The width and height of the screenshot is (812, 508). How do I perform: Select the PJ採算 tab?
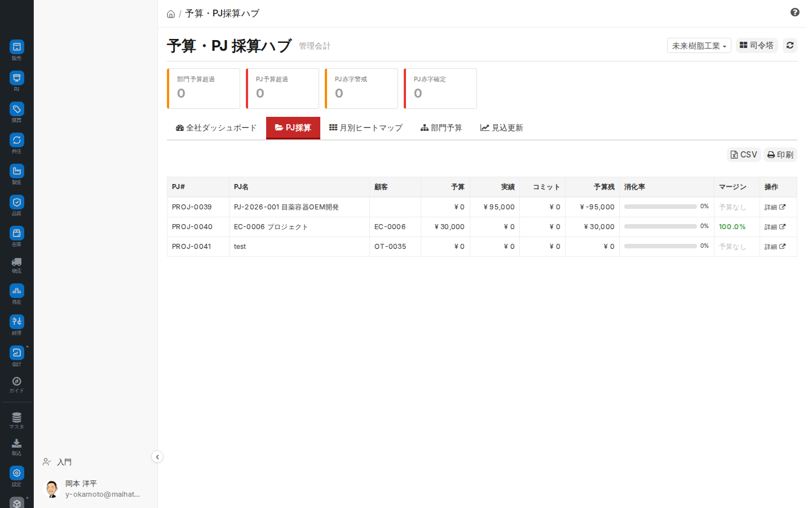[x=293, y=128]
